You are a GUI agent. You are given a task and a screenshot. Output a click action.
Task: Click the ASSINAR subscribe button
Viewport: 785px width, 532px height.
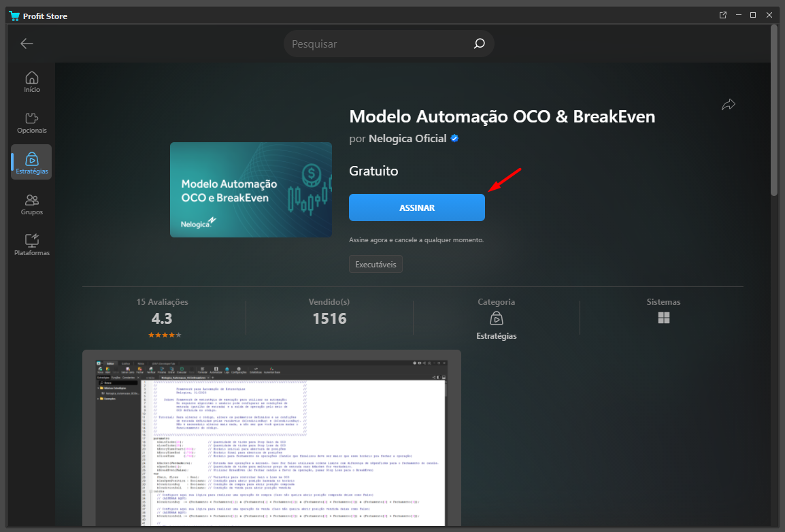coord(417,207)
